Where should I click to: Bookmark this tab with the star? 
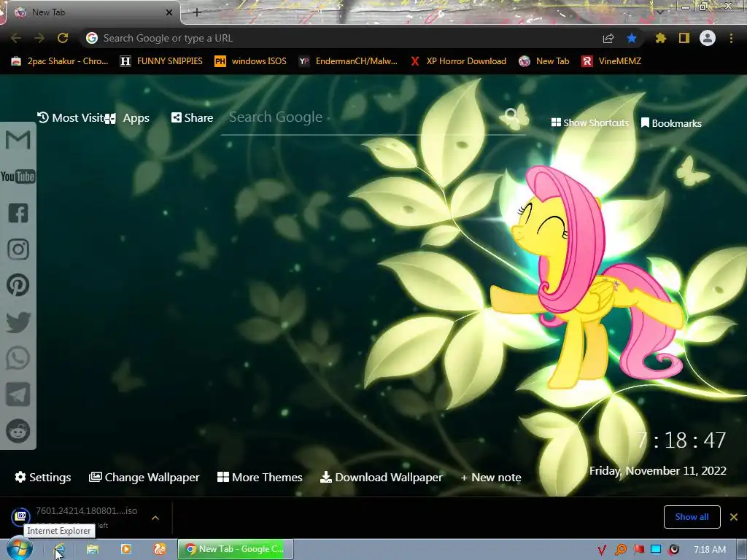click(632, 38)
